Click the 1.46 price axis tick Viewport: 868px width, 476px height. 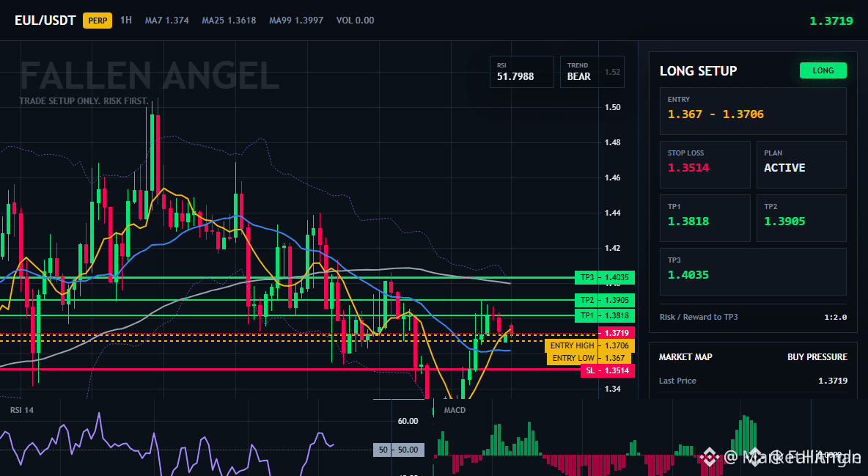[612, 178]
